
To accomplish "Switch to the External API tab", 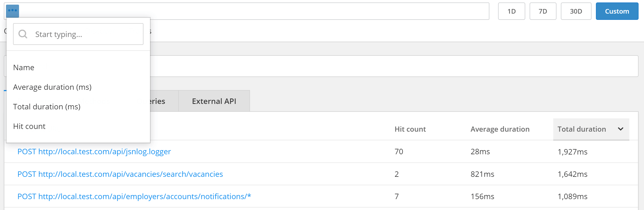I will click(x=214, y=101).
